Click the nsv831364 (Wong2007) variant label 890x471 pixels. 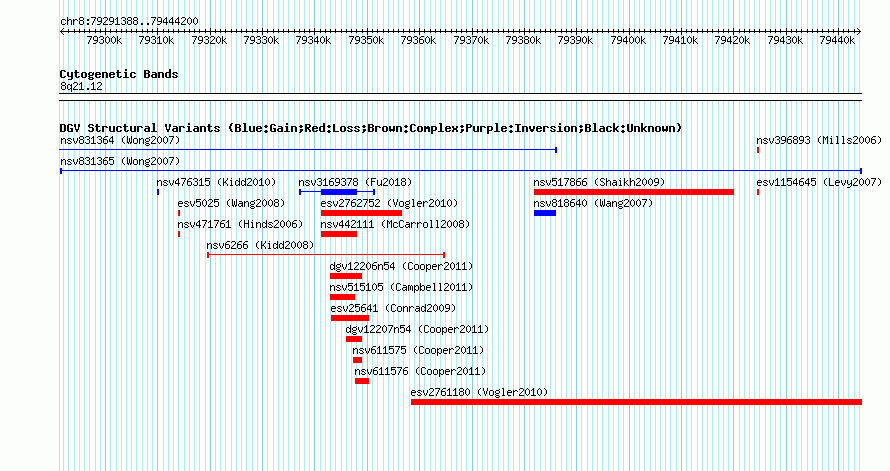pyautogui.click(x=120, y=140)
